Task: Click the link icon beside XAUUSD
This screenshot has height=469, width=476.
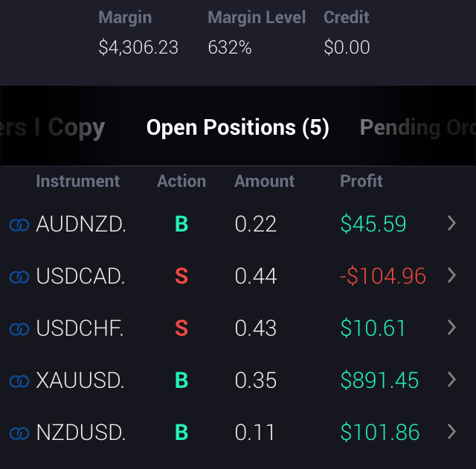Action: coord(19,381)
